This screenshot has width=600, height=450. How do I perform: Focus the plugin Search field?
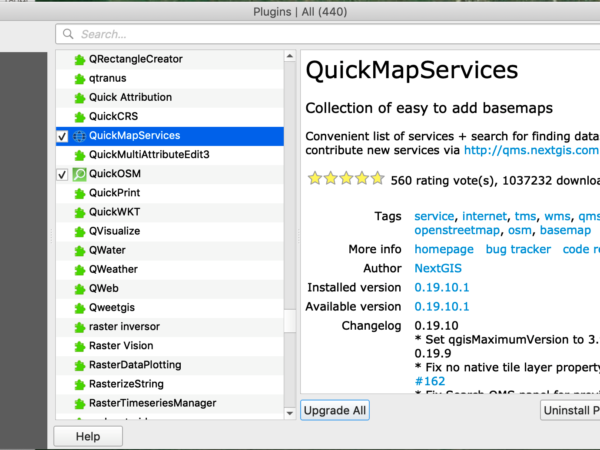tap(328, 34)
